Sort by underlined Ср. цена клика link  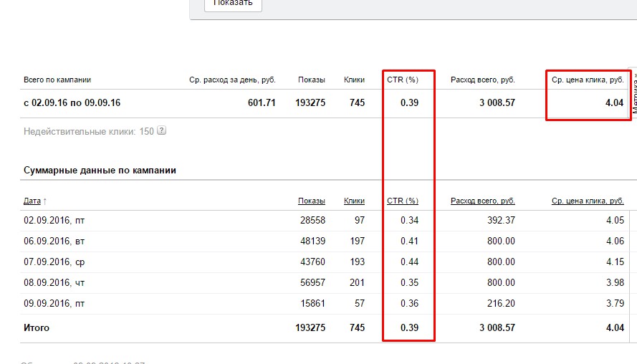[588, 201]
